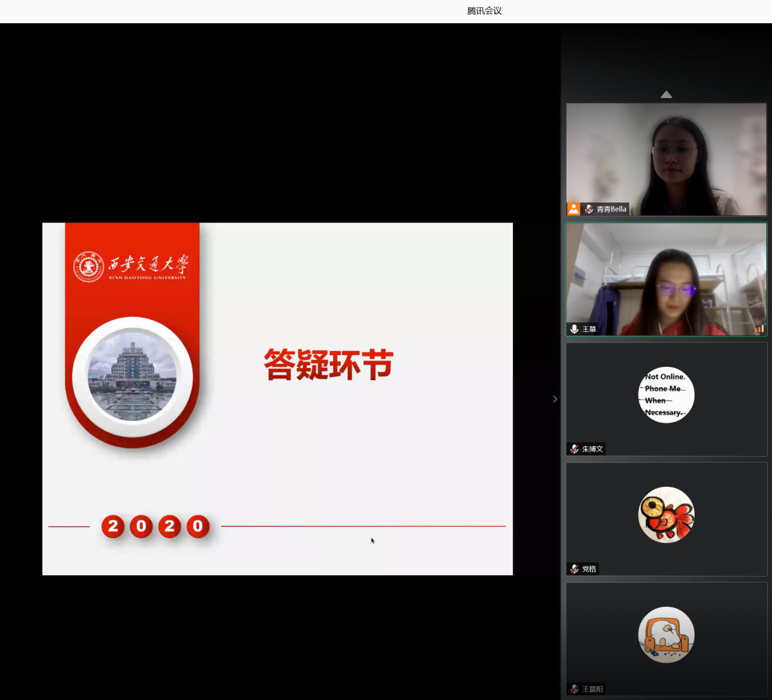
Task: Click the sofa cartoon avatar of 王晨阳
Action: coord(666,635)
